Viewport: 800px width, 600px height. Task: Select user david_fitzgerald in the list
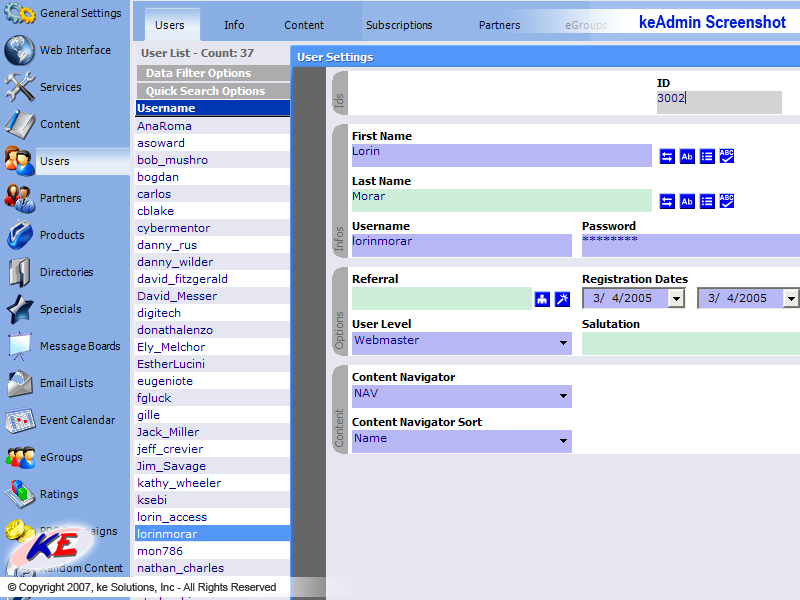[213, 279]
